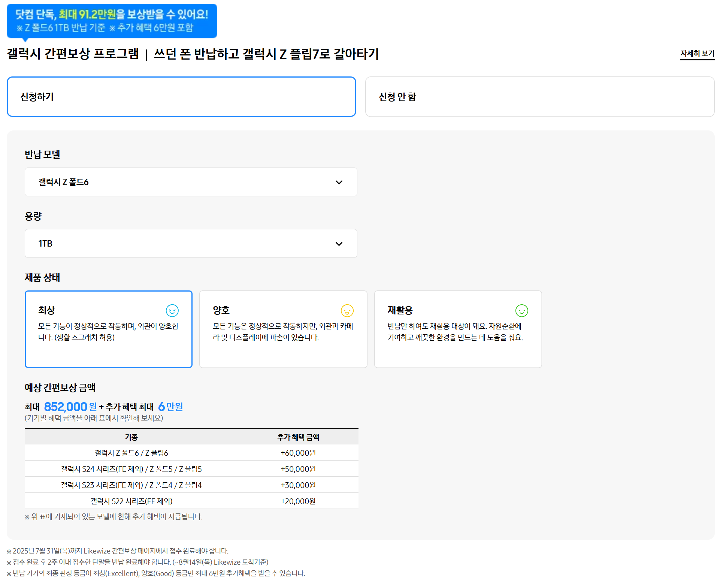Viewport: 717px width, 588px height.
Task: Click the note about 2025년 7월 31일 deadline
Action: 118,551
